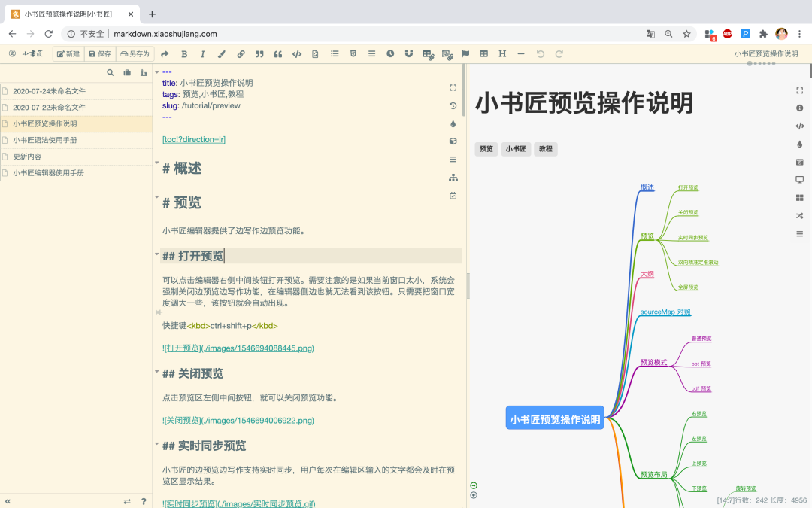Open file '小书匠语法使用手册' in list

click(x=45, y=140)
